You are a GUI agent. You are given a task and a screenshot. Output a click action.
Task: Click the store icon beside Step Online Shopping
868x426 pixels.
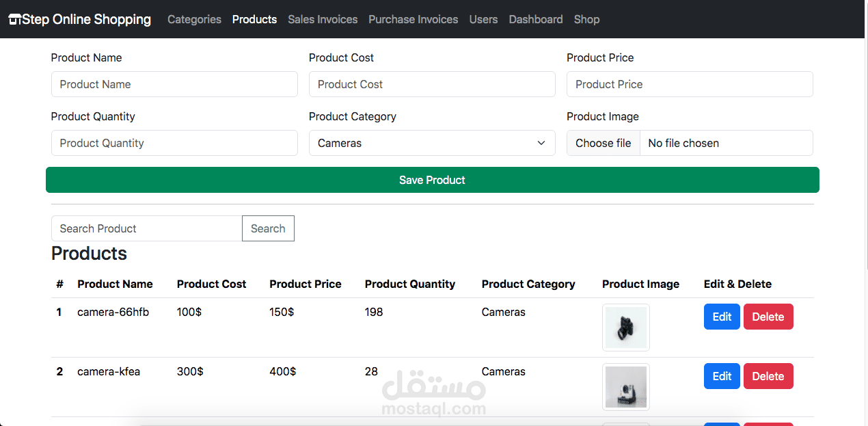coord(14,20)
